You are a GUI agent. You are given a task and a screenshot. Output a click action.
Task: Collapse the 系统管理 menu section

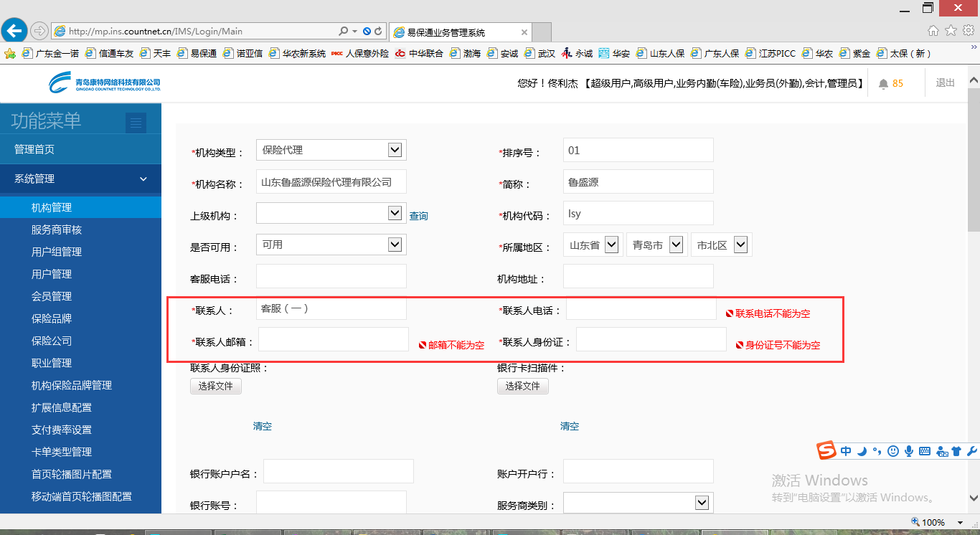click(80, 179)
